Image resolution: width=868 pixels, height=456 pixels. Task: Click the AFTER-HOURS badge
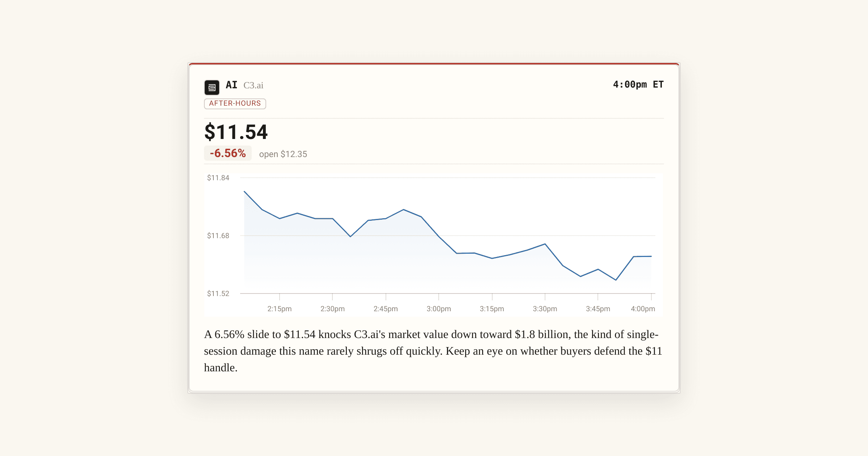click(235, 104)
